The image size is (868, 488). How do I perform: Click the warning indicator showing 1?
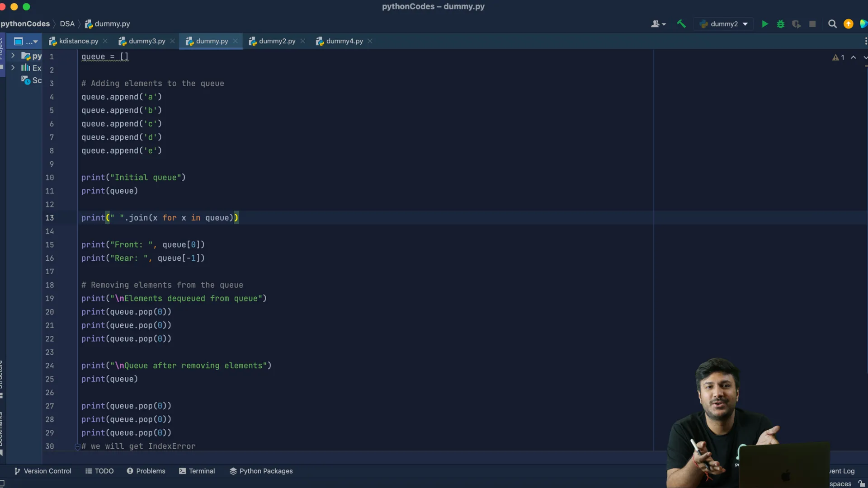[x=838, y=57]
